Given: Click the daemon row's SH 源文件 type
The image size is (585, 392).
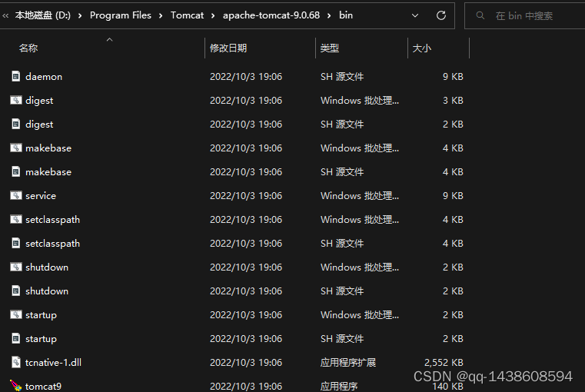Looking at the screenshot, I should pos(342,76).
